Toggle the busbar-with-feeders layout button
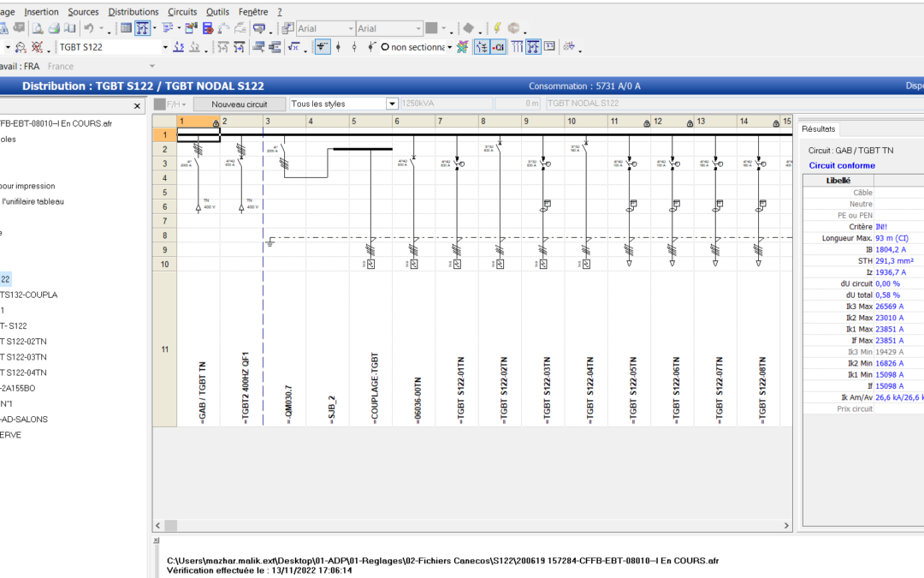 tap(533, 46)
